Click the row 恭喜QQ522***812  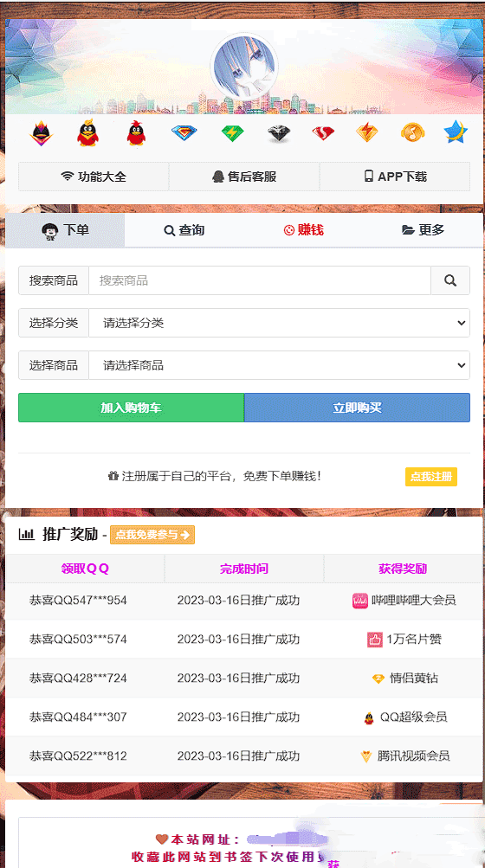pyautogui.click(x=244, y=755)
